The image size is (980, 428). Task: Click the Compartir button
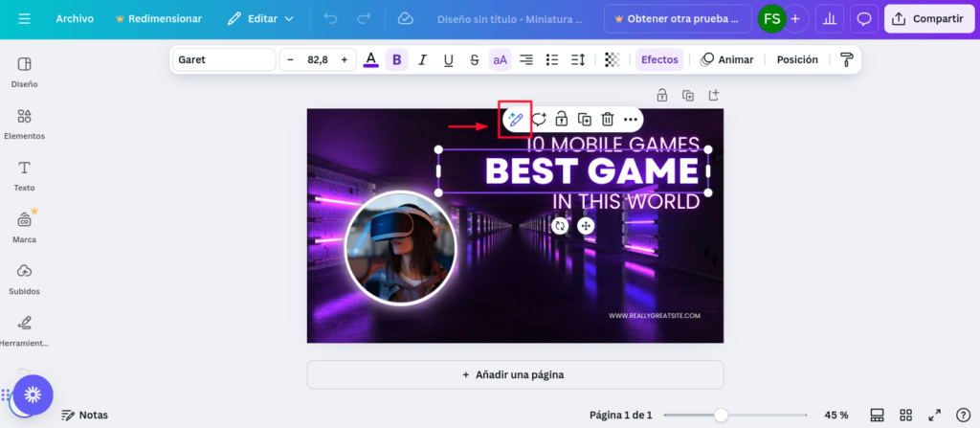[928, 19]
